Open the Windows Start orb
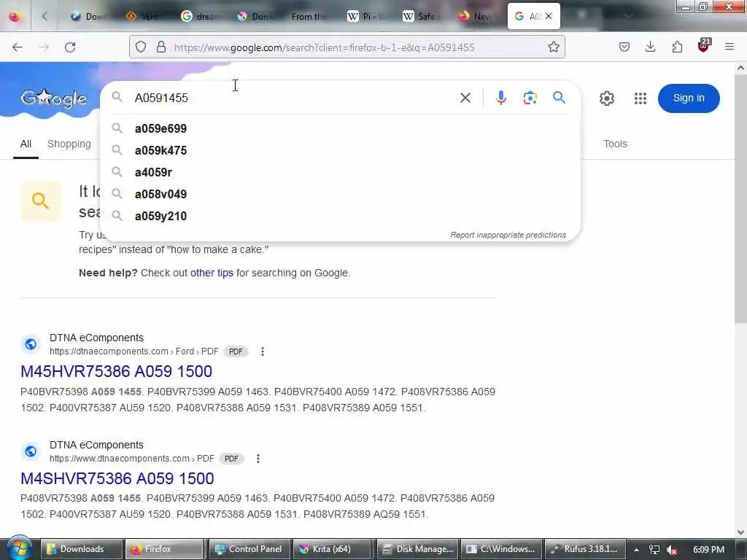Image resolution: width=747 pixels, height=560 pixels. 18,548
